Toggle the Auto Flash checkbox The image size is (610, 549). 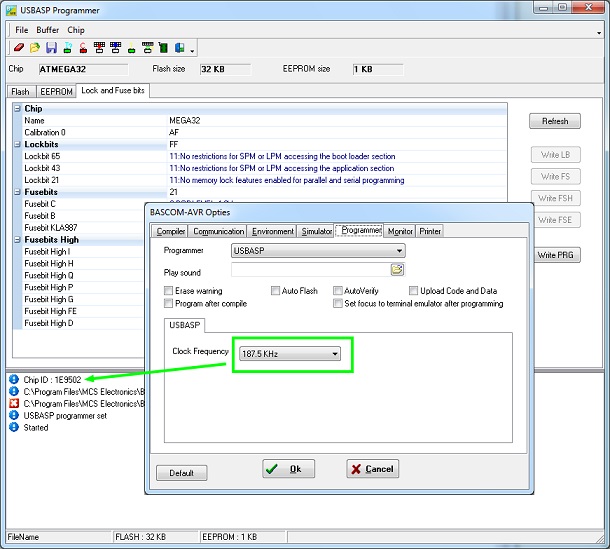(275, 291)
